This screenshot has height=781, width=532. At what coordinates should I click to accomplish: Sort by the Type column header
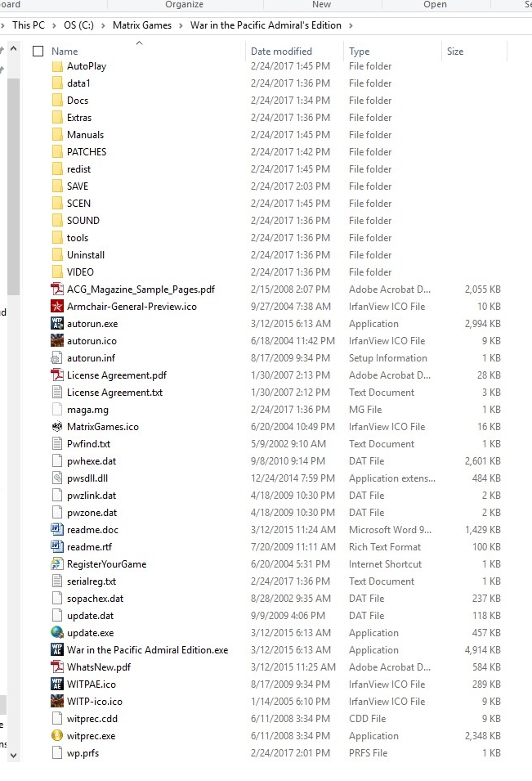coord(360,52)
